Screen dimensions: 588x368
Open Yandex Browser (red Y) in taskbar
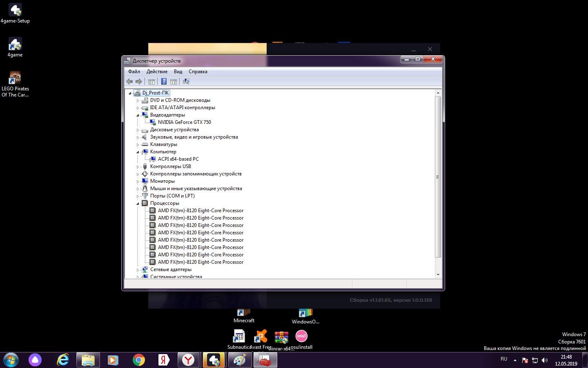point(188,360)
